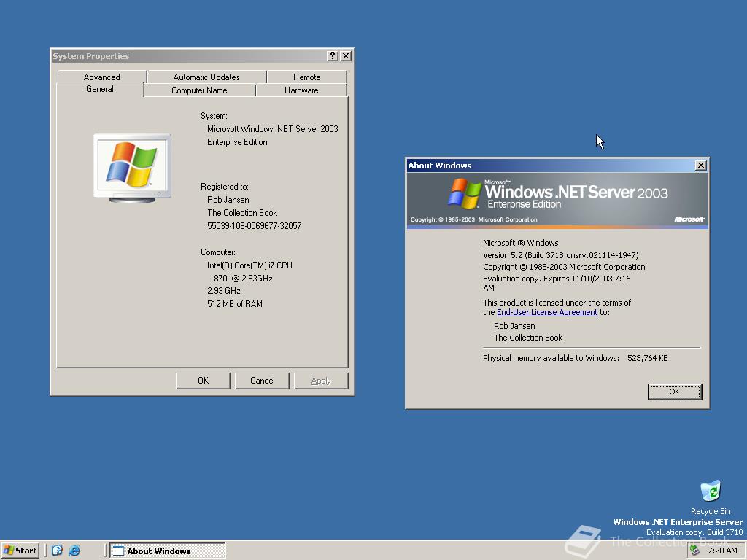Click the product ID 55039-108-0069677-32057

click(254, 226)
